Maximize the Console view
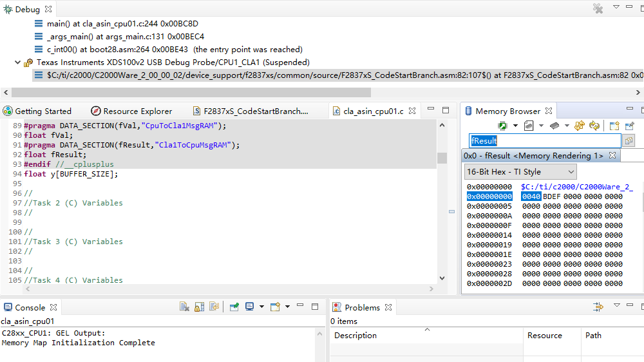 [315, 307]
